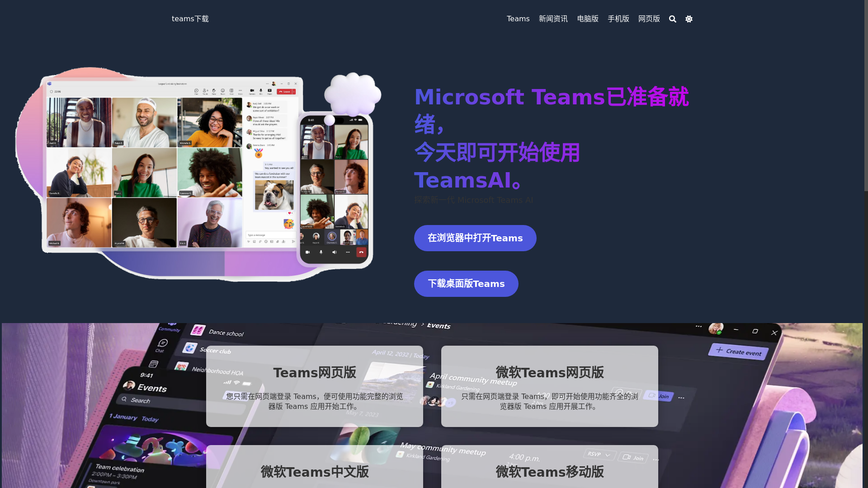Click the Microsoft Teams已准备就绪 headline
The height and width of the screenshot is (488, 868).
[x=552, y=138]
